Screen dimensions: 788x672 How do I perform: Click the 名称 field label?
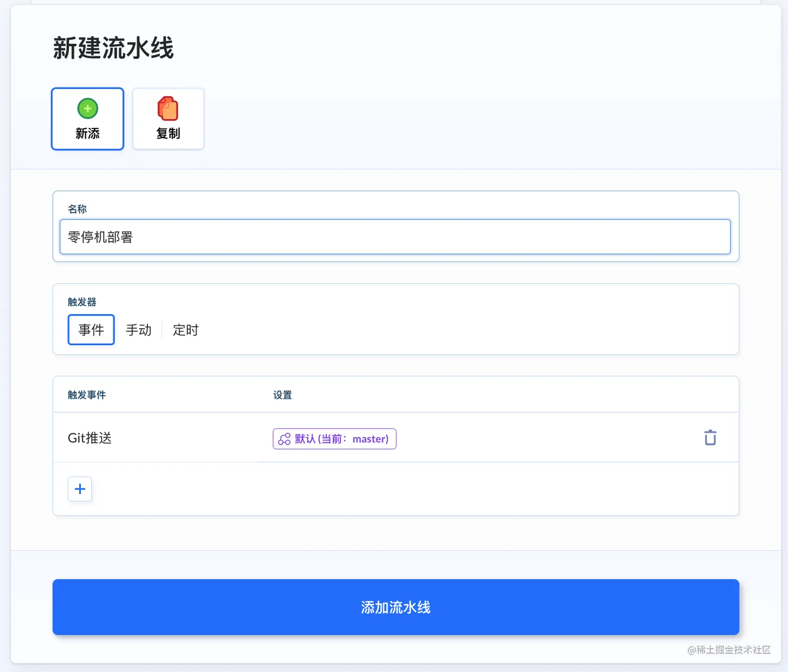point(77,209)
